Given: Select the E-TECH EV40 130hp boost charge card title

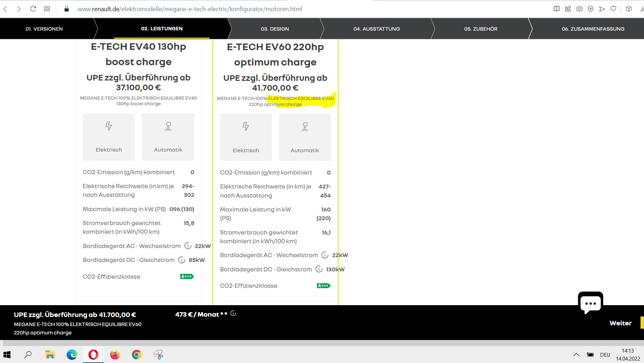Looking at the screenshot, I should pos(138,54).
